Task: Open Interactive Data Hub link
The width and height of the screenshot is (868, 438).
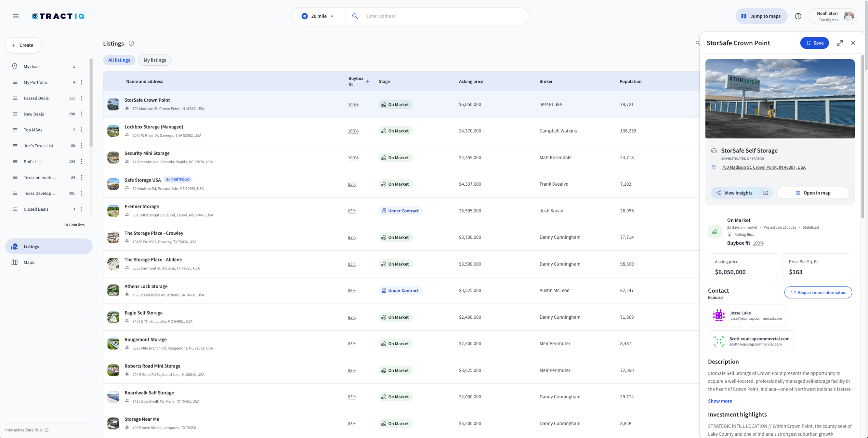Action: 27,430
